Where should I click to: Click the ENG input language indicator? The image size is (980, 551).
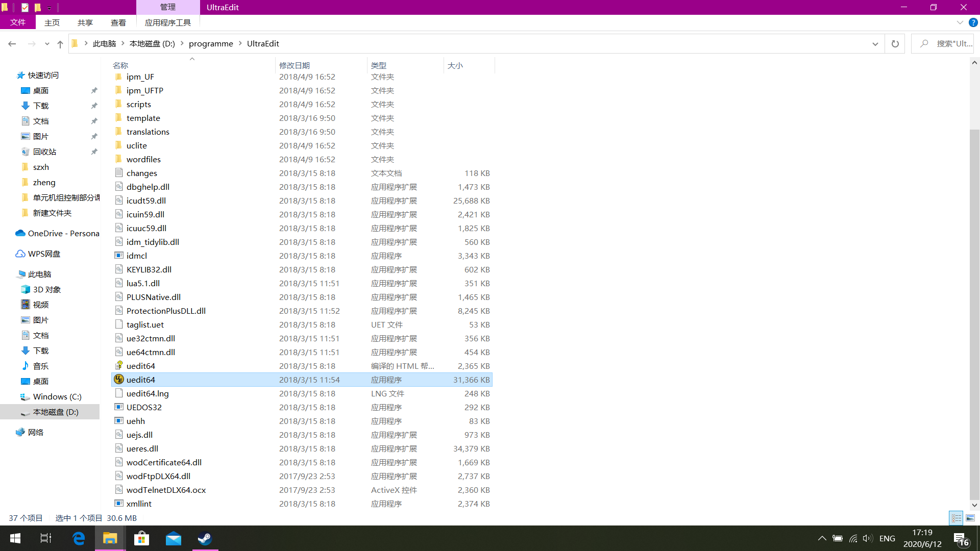pos(887,538)
